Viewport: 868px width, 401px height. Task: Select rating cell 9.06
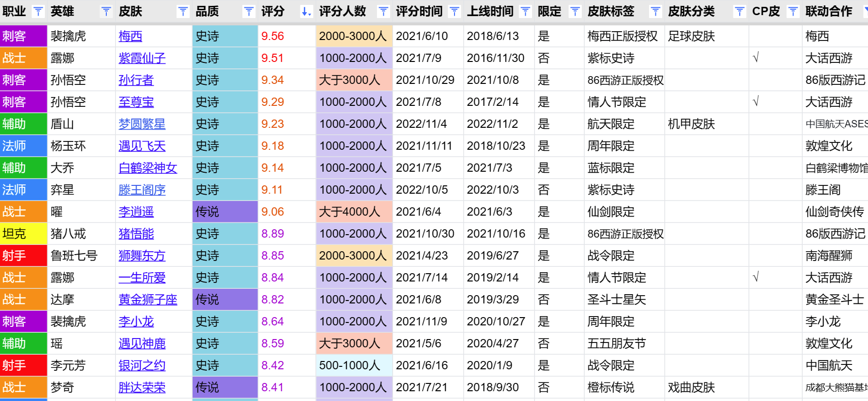click(287, 212)
